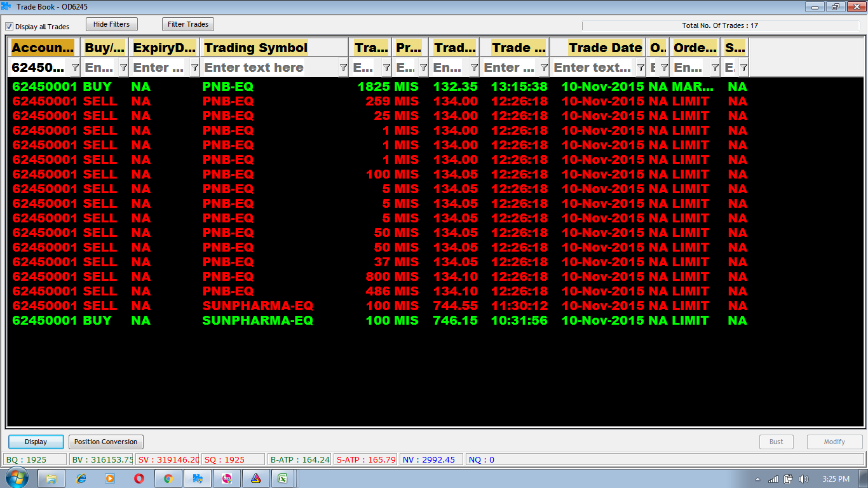
Task: Open filter dropdown for Order Type column
Action: click(x=715, y=67)
